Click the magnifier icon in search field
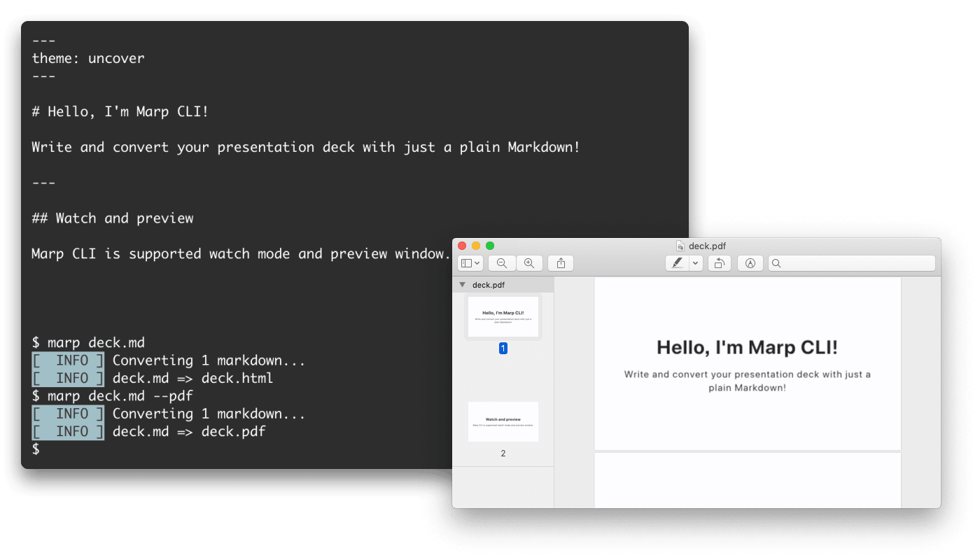Image resolution: width=980 pixels, height=560 pixels. [x=776, y=263]
